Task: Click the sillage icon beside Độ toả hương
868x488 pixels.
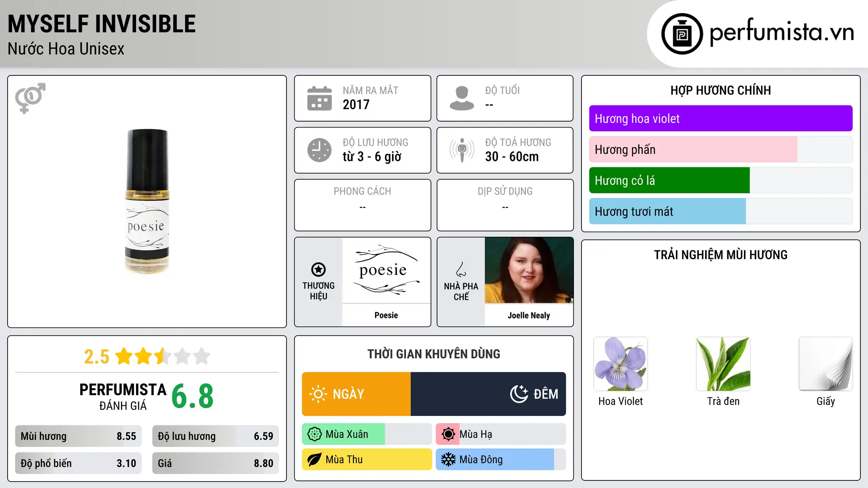Action: click(462, 150)
